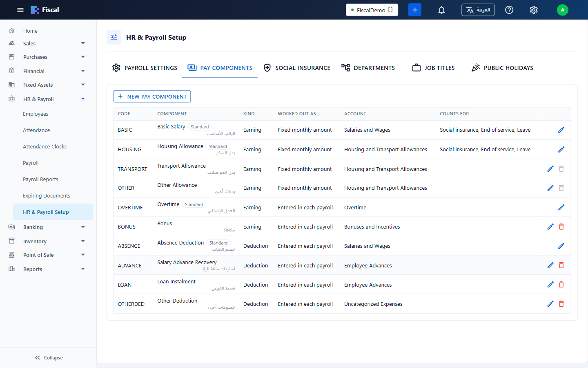Click New Pay Component button
This screenshot has height=368, width=588.
point(152,96)
